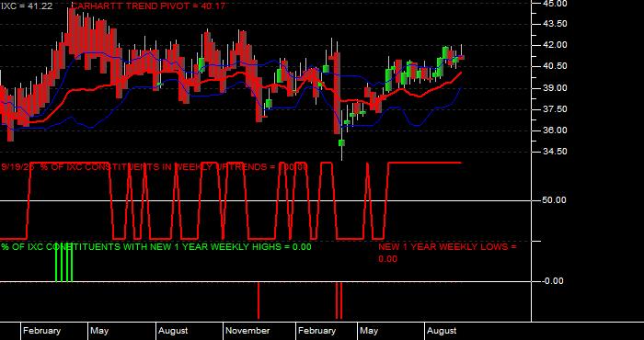
Task: Click the first May date axis label
Action: [x=99, y=331]
